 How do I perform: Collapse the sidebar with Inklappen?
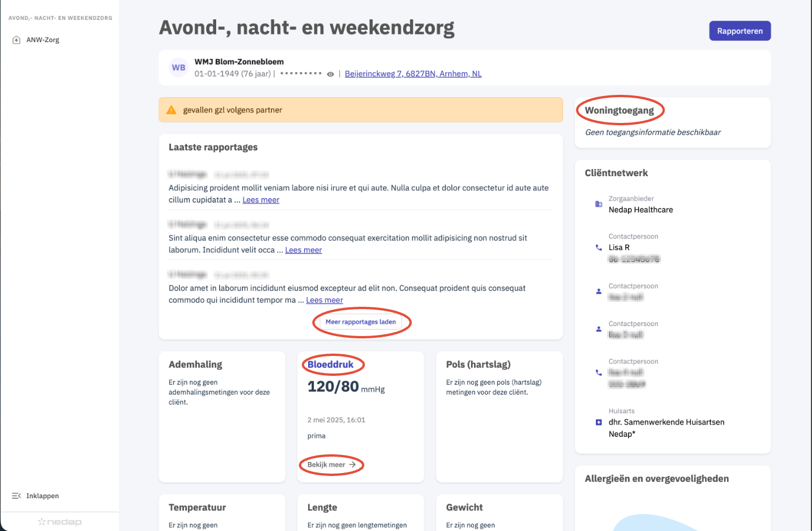(x=36, y=496)
